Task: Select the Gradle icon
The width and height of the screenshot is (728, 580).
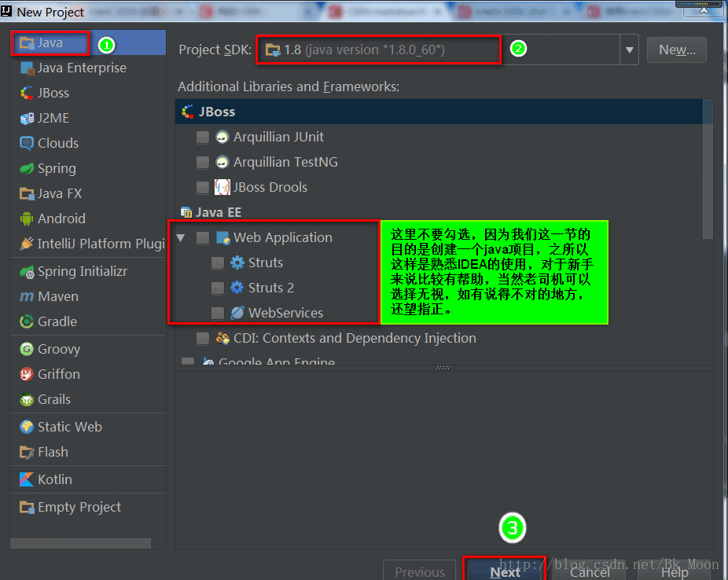Action: click(x=27, y=321)
